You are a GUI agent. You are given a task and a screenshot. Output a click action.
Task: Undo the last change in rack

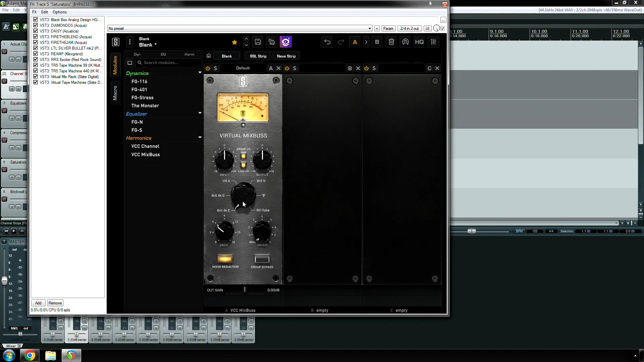click(327, 42)
